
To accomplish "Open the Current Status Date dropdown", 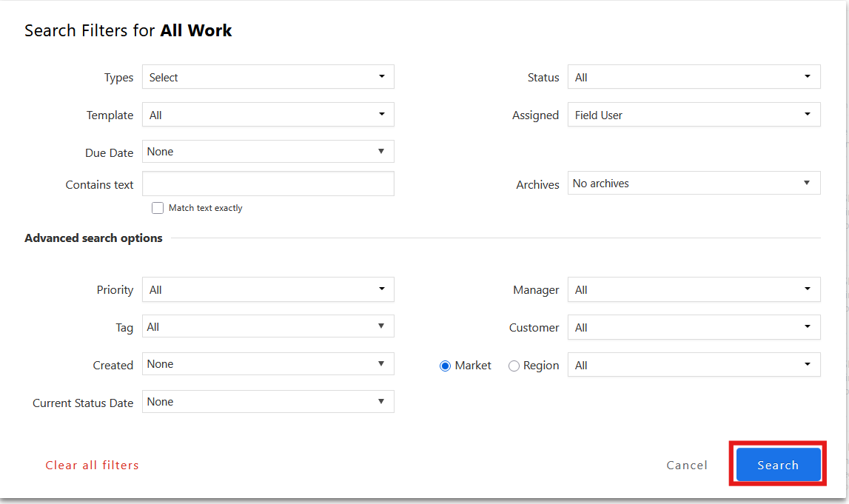I will (267, 402).
